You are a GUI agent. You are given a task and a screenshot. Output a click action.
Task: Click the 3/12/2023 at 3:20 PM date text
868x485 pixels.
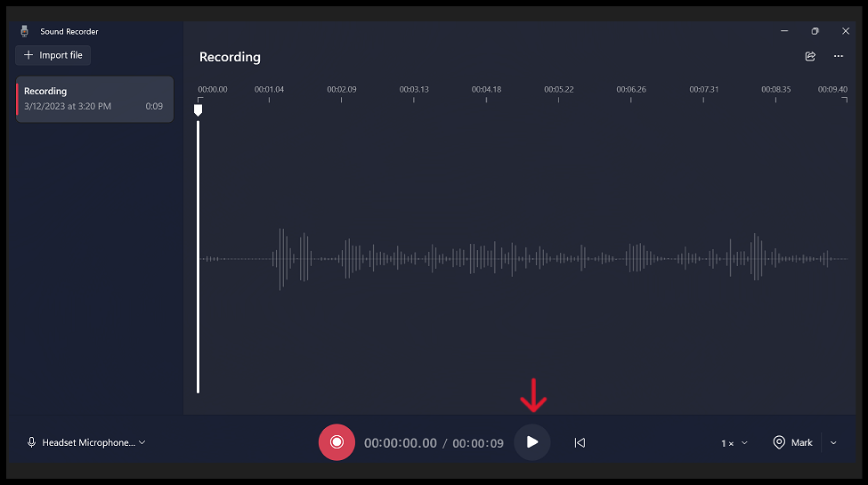68,106
